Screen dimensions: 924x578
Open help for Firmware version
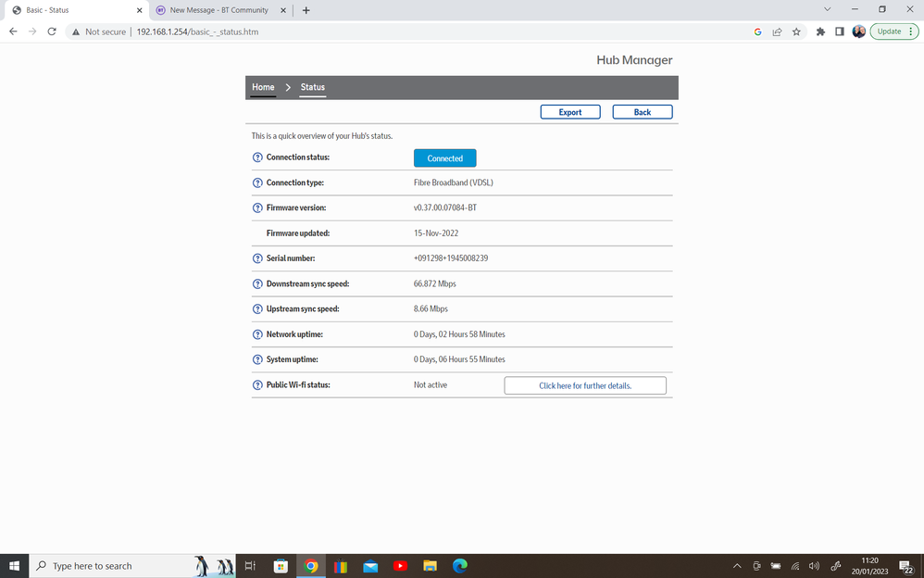257,208
